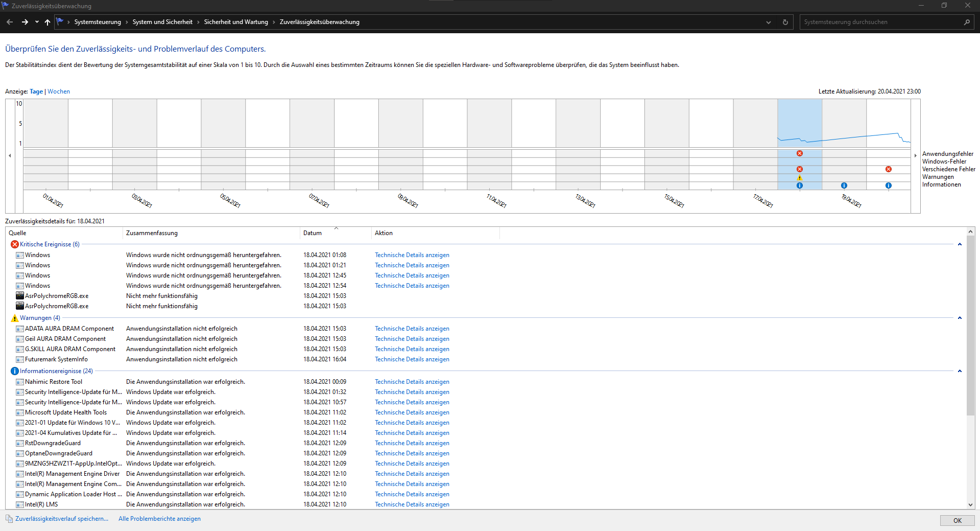Viewport: 980px width, 531px height.
Task: Click the miscellaneous error icon on 18.04.2021
Action: pyautogui.click(x=800, y=169)
